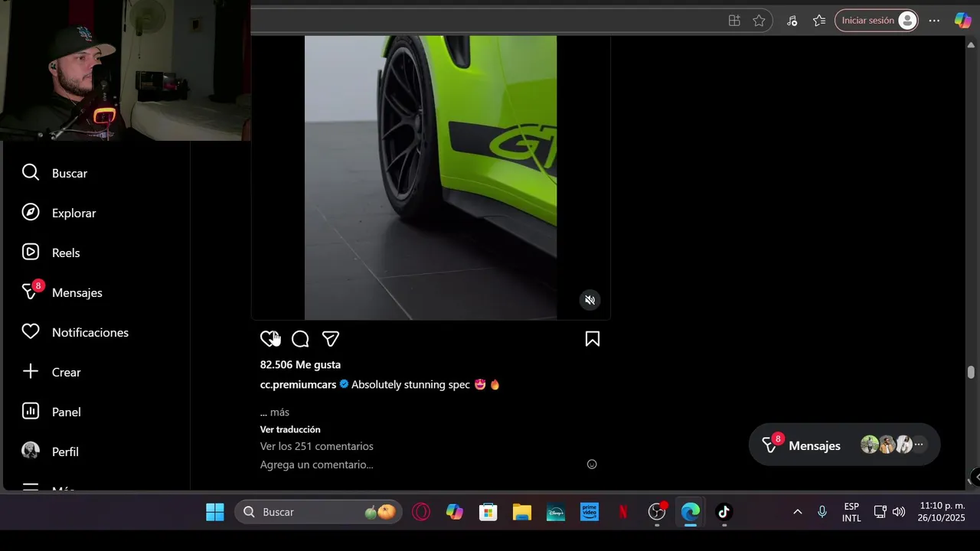Click avatars more button in Mensajes widget
Image resolution: width=980 pixels, height=551 pixels.
(919, 445)
